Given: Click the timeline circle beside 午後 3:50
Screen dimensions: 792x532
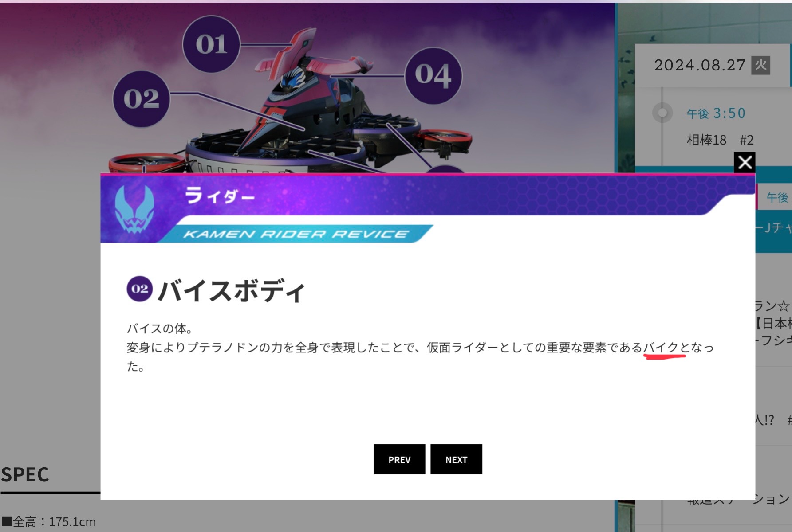Looking at the screenshot, I should click(x=662, y=113).
